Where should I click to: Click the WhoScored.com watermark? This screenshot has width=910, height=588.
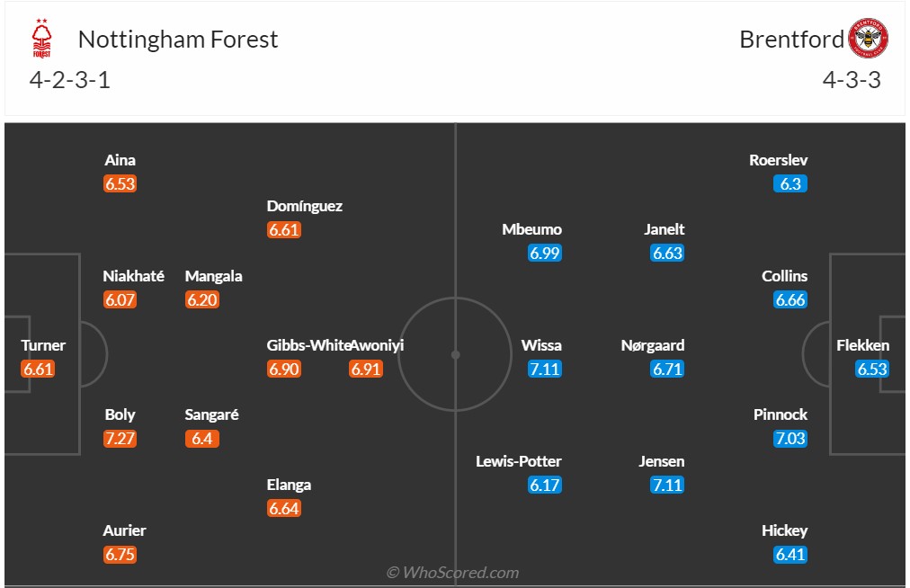point(453,573)
